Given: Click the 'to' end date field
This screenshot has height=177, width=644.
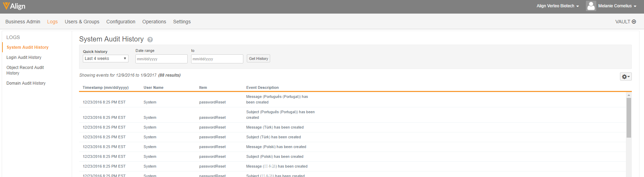Looking at the screenshot, I should click(217, 59).
